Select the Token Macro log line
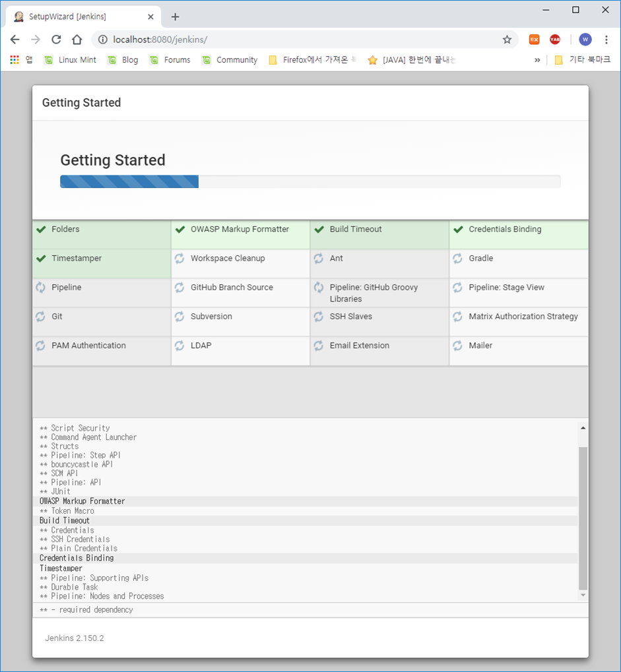621x672 pixels. click(x=67, y=511)
